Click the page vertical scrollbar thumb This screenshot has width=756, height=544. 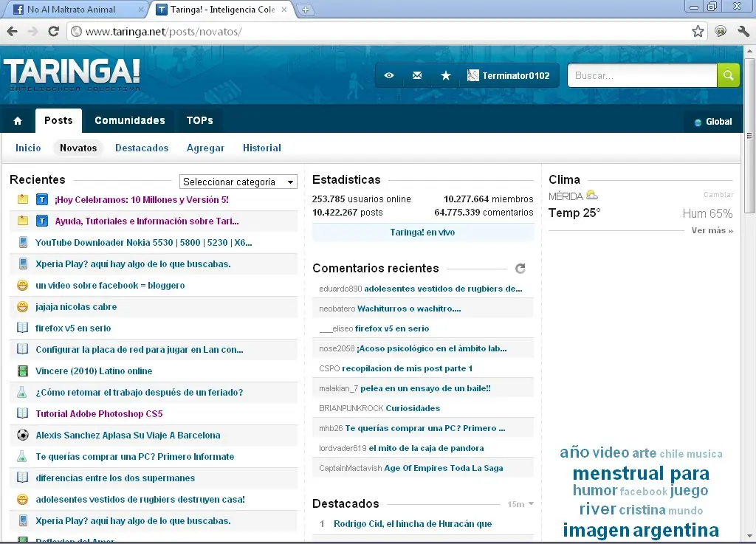749,134
